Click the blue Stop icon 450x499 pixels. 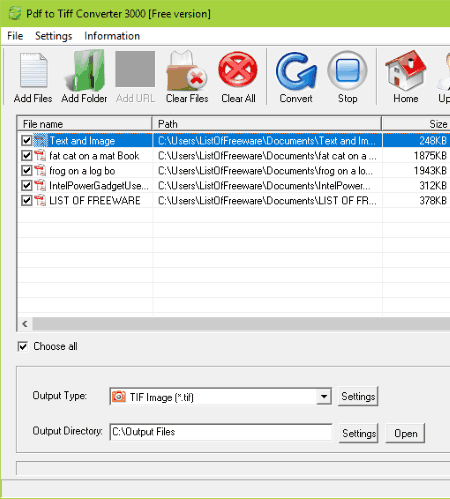pyautogui.click(x=347, y=70)
